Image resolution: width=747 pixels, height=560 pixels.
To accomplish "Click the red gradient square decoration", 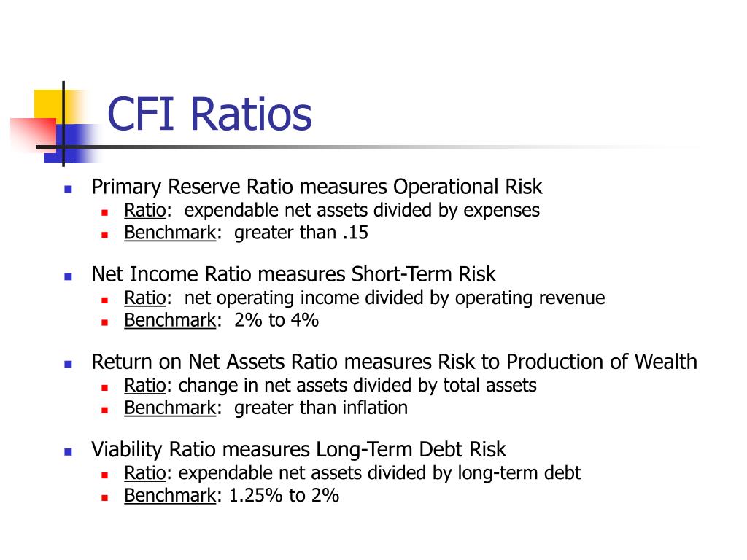I will (34, 135).
